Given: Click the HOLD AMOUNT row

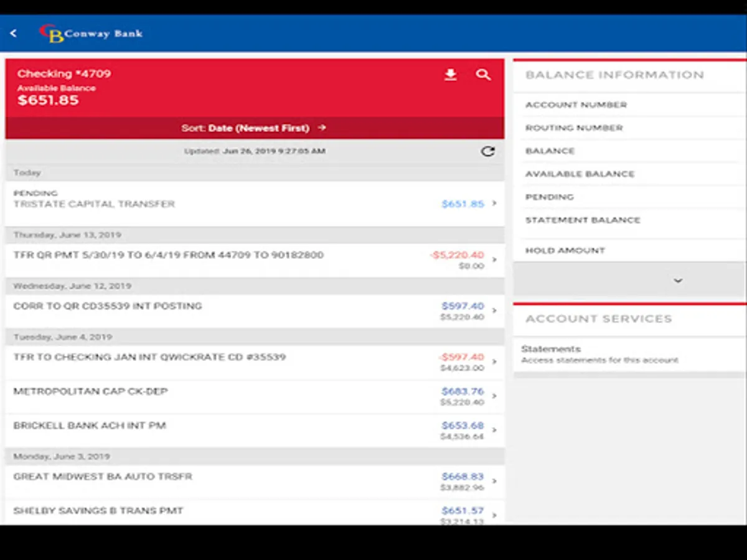Looking at the screenshot, I should point(629,250).
